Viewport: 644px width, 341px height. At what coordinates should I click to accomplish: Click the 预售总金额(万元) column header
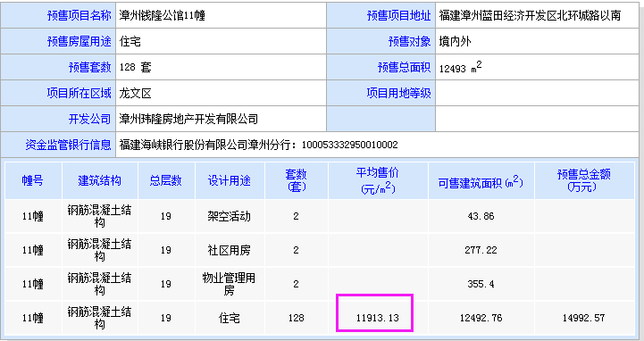tap(583, 180)
